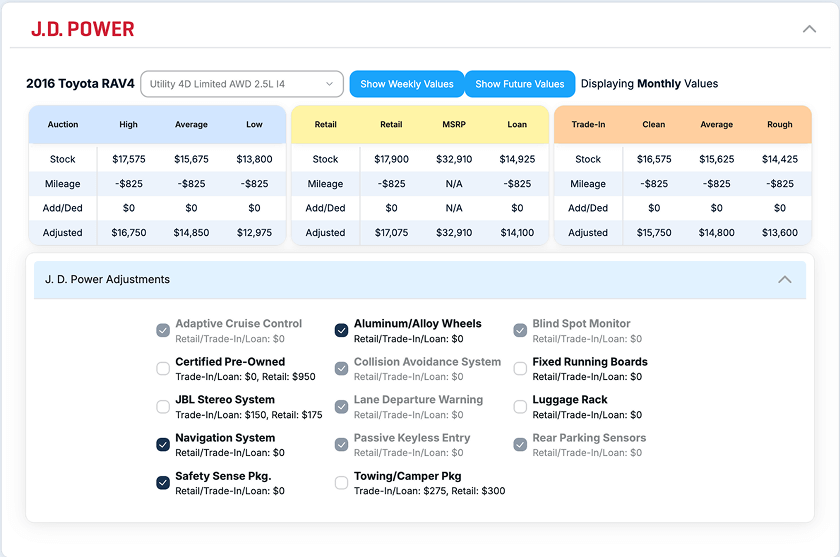This screenshot has height=557, width=840.
Task: Collapse the J.D. Power section chevron
Action: pyautogui.click(x=809, y=29)
